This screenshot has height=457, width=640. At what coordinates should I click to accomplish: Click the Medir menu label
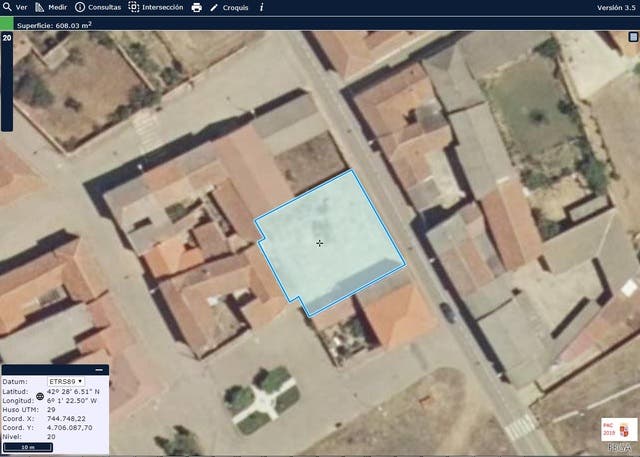[x=58, y=7]
